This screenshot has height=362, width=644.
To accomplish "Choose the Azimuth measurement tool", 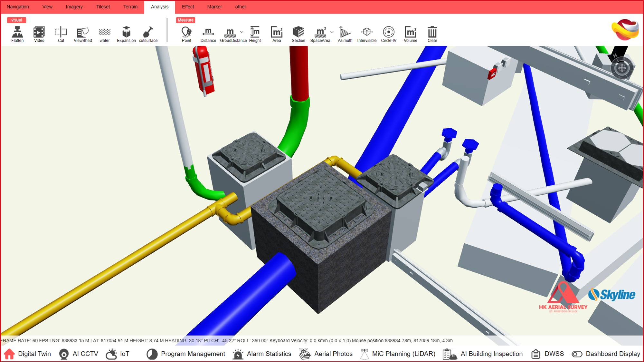I will point(345,34).
